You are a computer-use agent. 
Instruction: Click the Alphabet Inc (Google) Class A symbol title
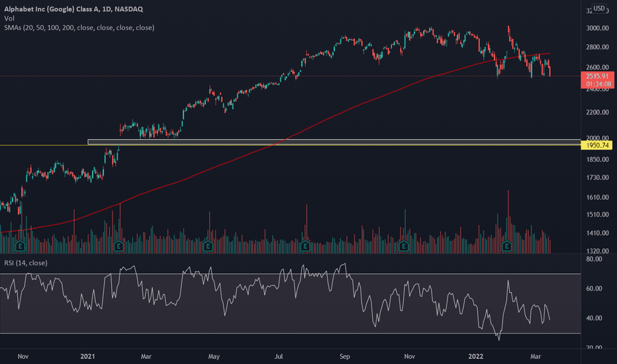click(x=73, y=9)
